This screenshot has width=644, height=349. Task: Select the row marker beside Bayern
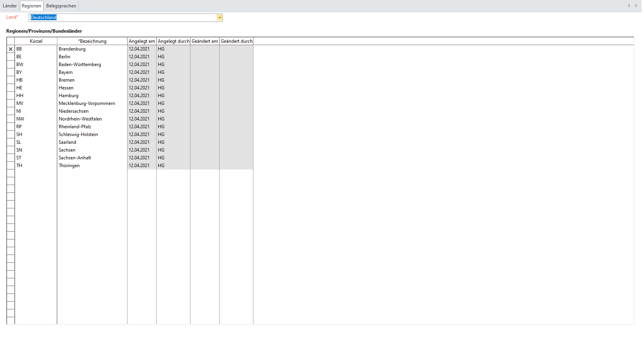click(x=10, y=72)
